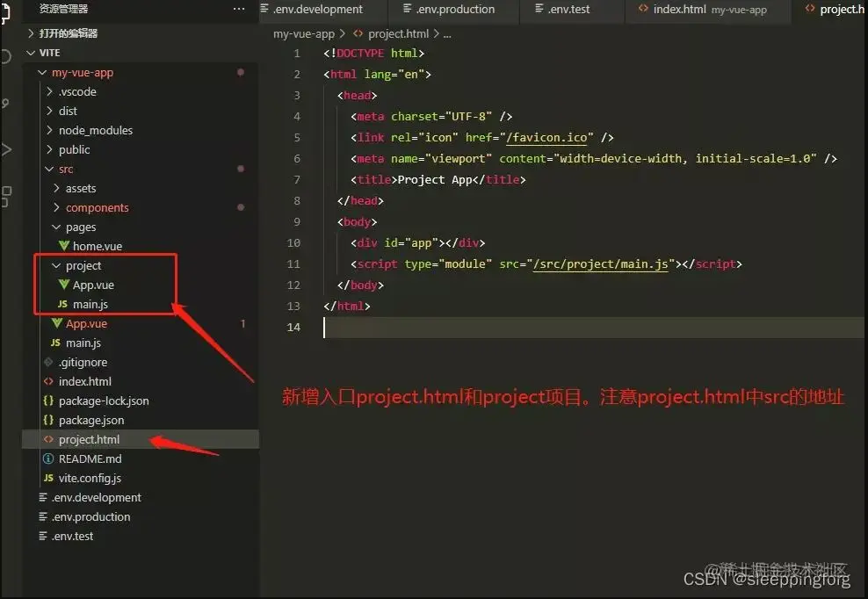Viewport: 868px width, 599px height.
Task: Expand the components folder
Action: (56, 207)
